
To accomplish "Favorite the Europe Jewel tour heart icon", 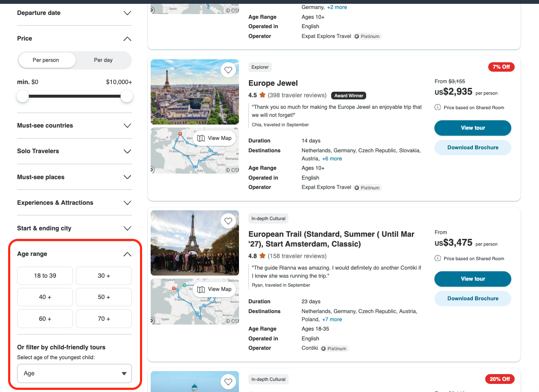I will point(228,70).
